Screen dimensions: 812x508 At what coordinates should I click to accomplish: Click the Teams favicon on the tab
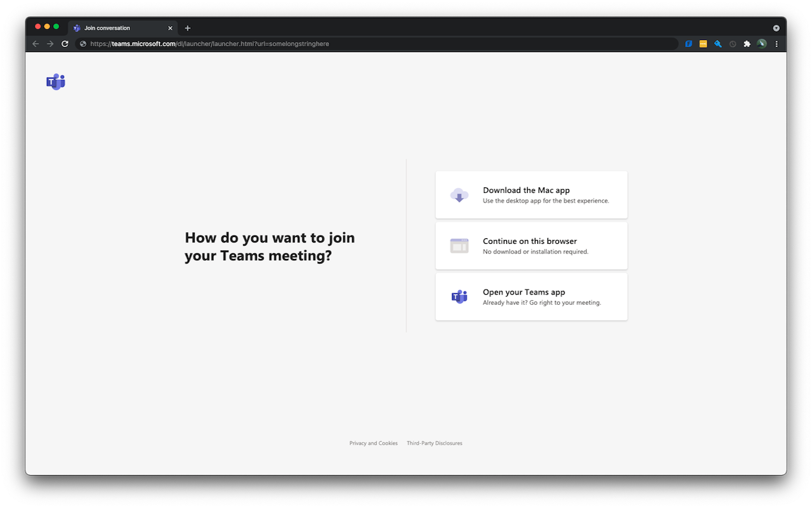point(77,28)
